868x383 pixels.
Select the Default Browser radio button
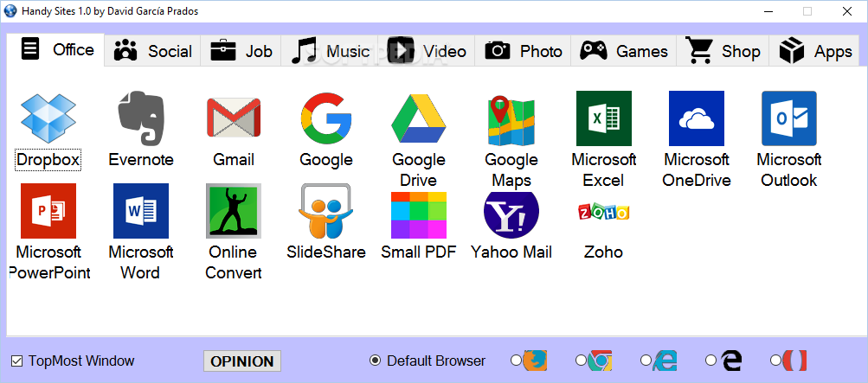375,361
